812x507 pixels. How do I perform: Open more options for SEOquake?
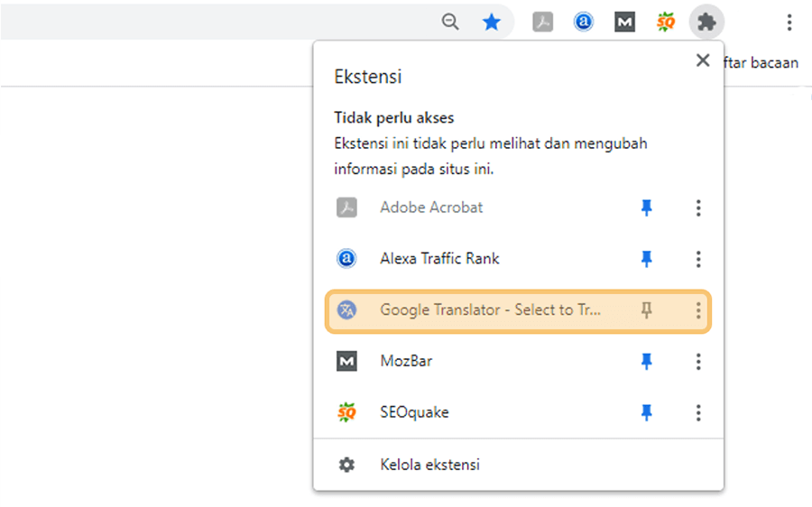tap(698, 412)
